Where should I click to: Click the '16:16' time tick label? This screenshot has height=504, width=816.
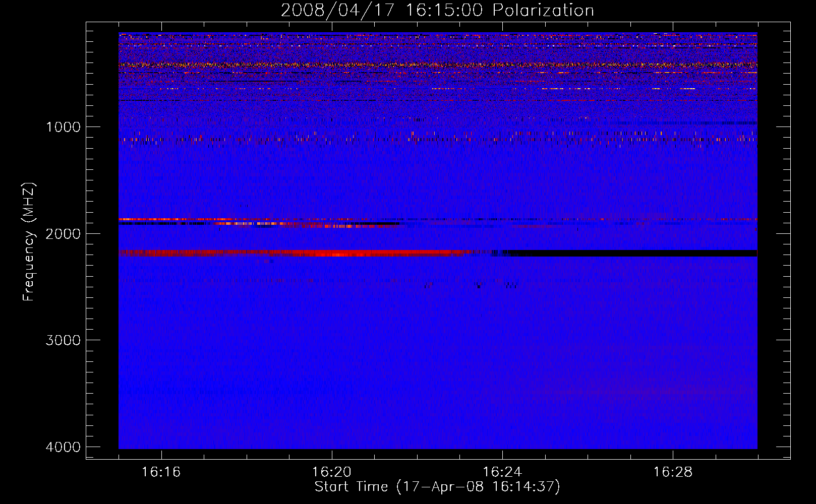click(161, 472)
